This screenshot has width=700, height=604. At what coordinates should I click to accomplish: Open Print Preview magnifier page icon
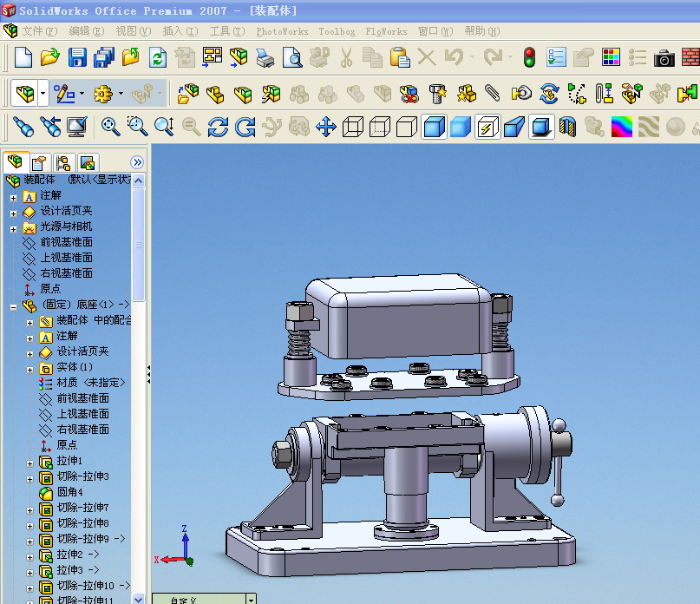click(x=292, y=57)
